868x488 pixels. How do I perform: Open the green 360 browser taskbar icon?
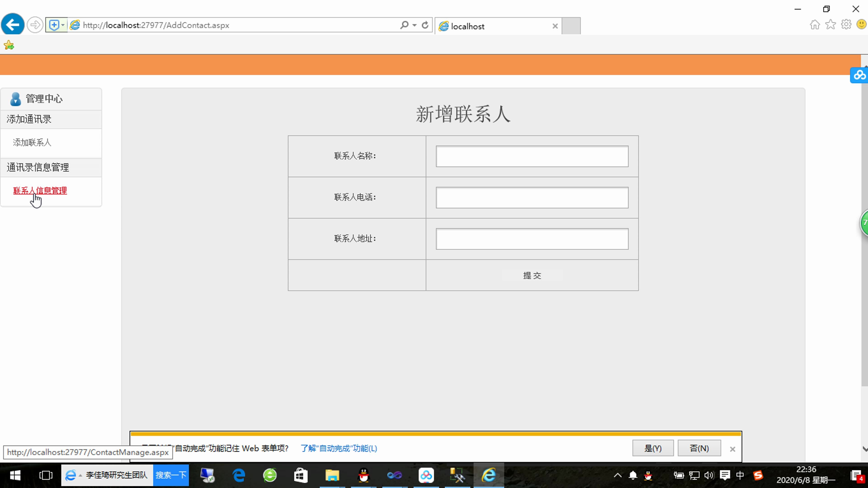point(270,475)
